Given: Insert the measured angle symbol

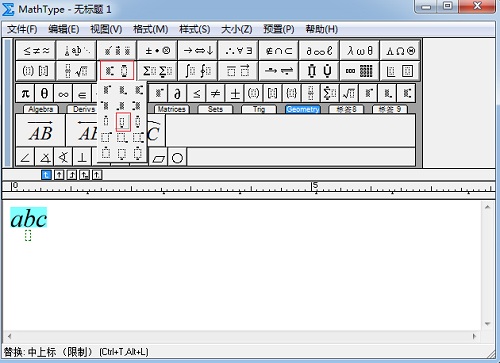Looking at the screenshot, I should (x=44, y=157).
